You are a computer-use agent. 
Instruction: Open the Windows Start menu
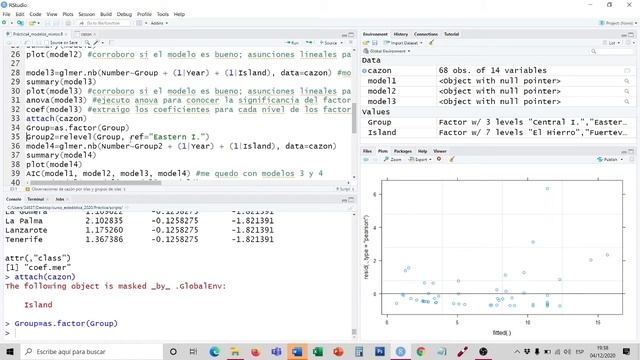[x=10, y=351]
